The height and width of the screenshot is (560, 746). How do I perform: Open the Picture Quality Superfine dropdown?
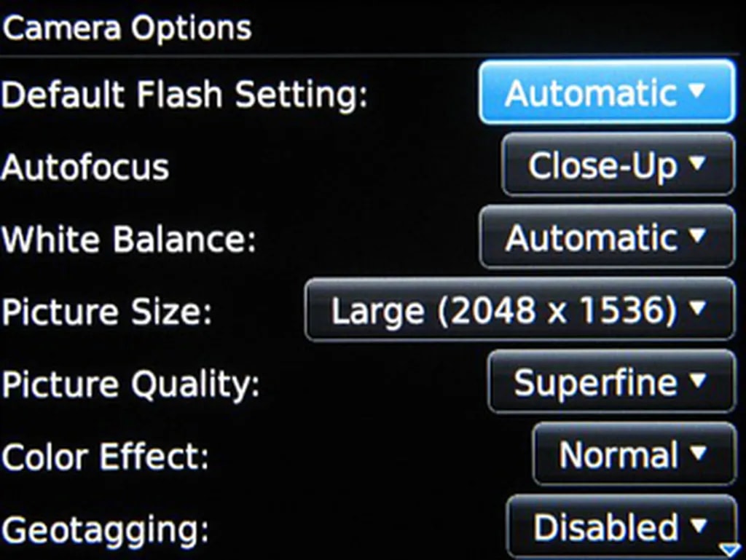point(612,382)
